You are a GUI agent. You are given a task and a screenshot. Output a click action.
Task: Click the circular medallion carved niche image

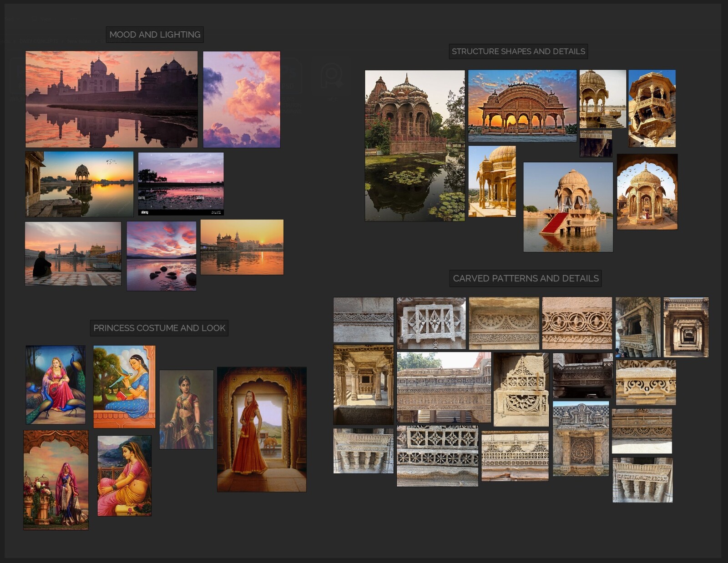pyautogui.click(x=581, y=439)
